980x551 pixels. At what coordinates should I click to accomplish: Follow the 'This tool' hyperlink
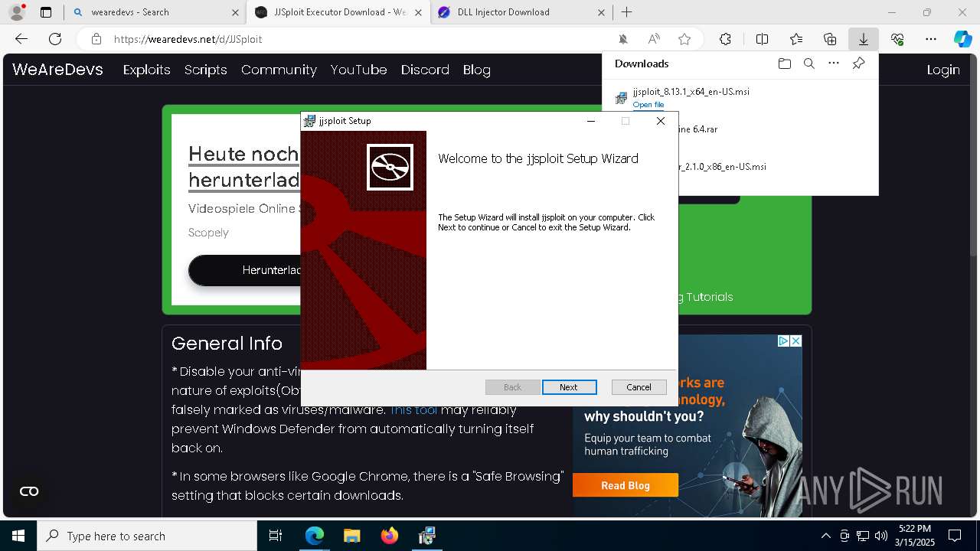pyautogui.click(x=413, y=410)
